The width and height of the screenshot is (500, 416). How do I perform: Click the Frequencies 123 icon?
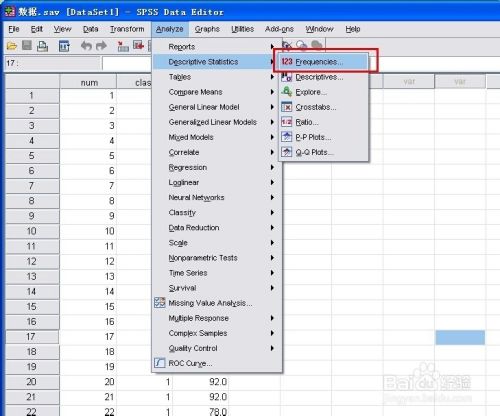[287, 62]
